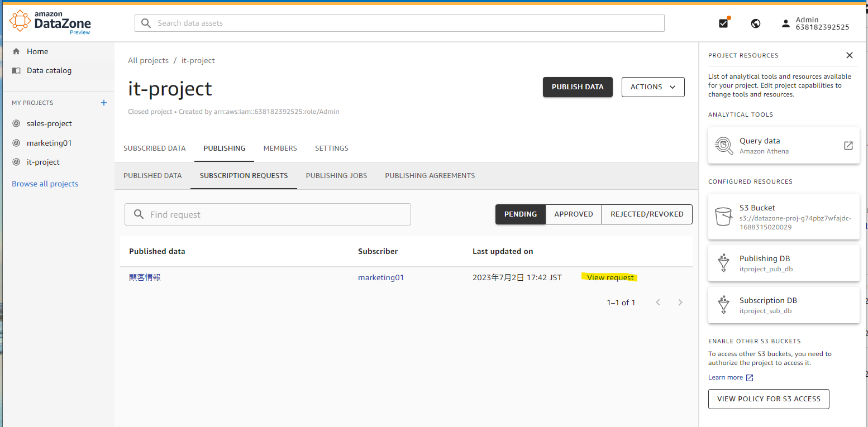Switch to Publishing tab
The height and width of the screenshot is (427, 868).
point(225,148)
